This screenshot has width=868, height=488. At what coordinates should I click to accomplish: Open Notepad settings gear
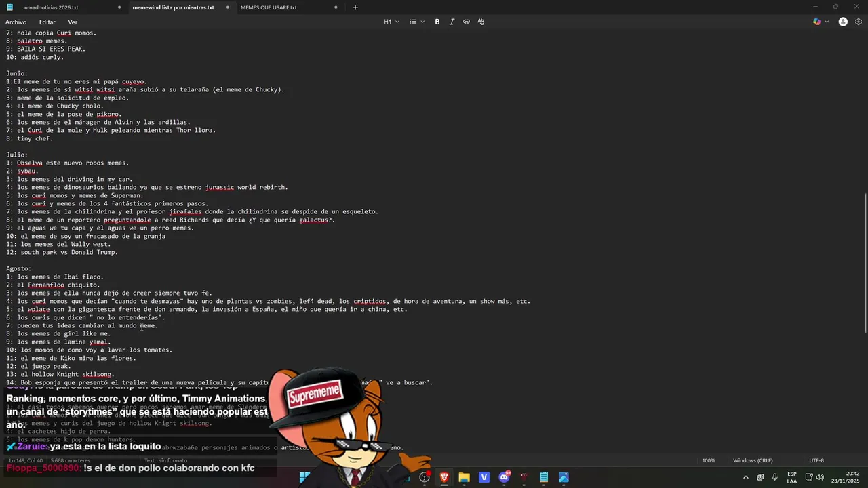[x=859, y=22]
